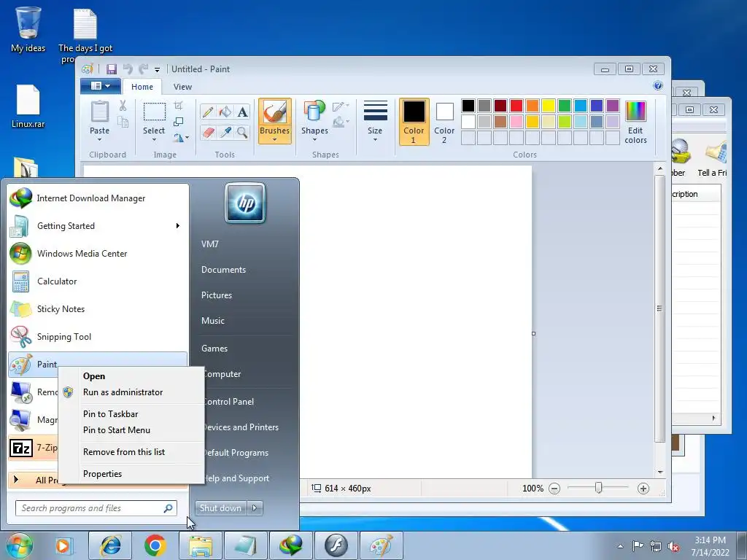Viewport: 747px width, 560px height.
Task: Click the Undo arrow in quick access toolbar
Action: pyautogui.click(x=128, y=69)
